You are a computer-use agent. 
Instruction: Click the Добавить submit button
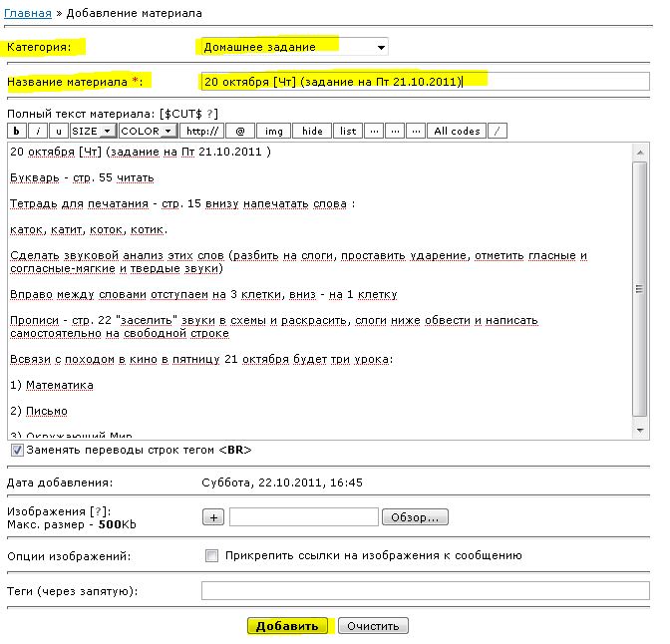[287, 626]
